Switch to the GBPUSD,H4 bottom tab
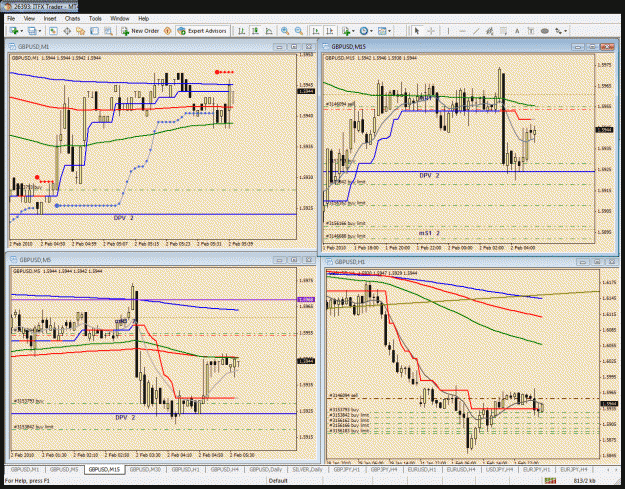 click(x=224, y=469)
